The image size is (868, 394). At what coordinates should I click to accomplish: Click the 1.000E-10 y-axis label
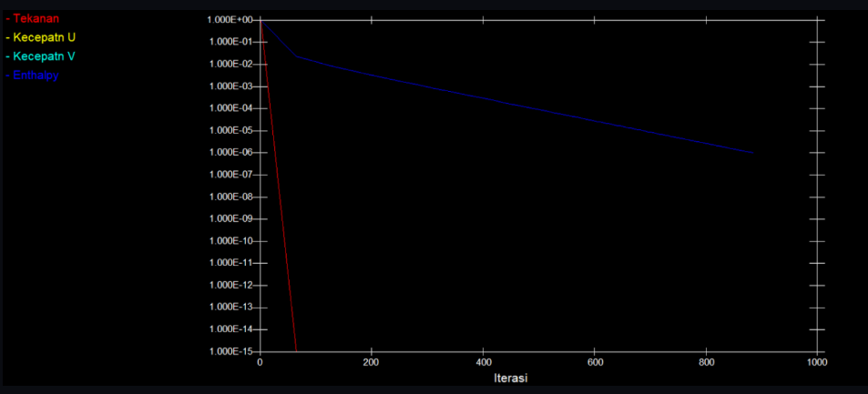pyautogui.click(x=229, y=241)
